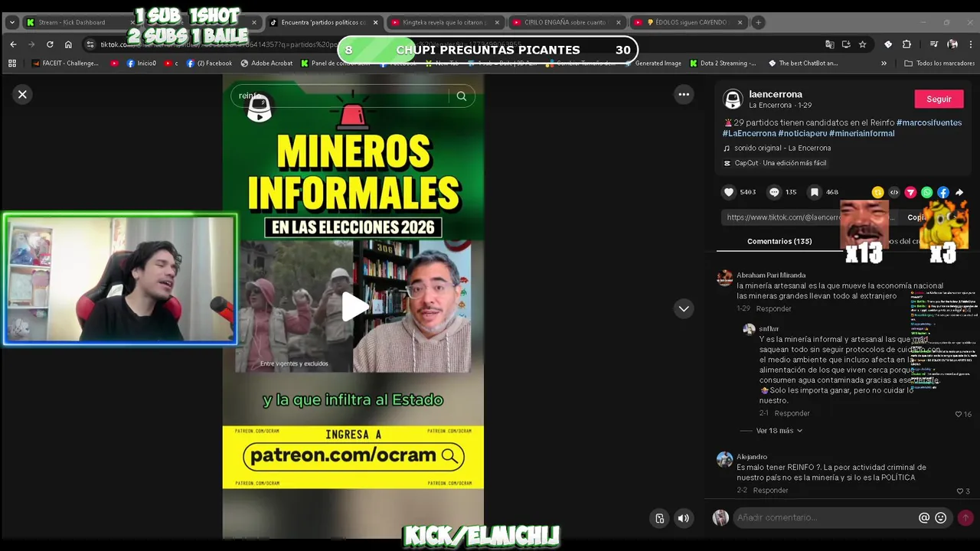Image resolution: width=980 pixels, height=551 pixels.
Task: Reload the page
Action: pyautogui.click(x=50, y=44)
